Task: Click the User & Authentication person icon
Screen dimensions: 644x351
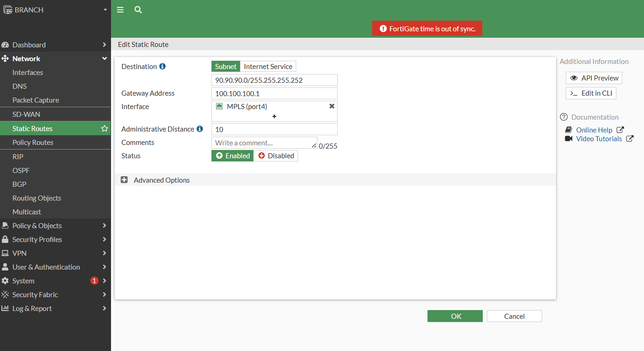Action: (x=6, y=267)
